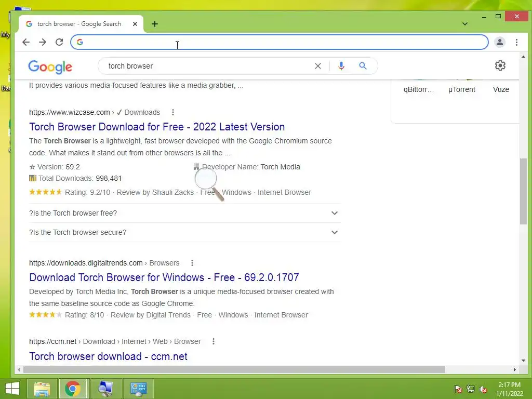
Task: Expand 'Is the Torch browser secure?' question
Action: pyautogui.click(x=185, y=232)
